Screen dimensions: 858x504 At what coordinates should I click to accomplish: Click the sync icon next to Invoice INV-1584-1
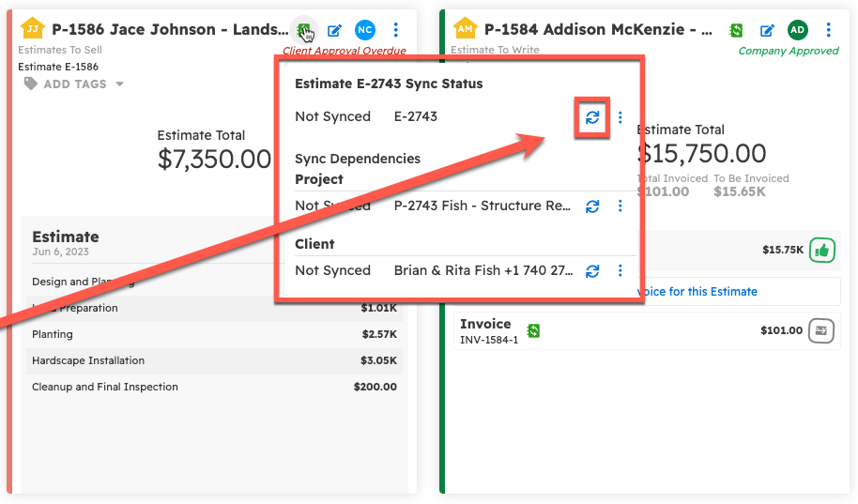pos(533,330)
